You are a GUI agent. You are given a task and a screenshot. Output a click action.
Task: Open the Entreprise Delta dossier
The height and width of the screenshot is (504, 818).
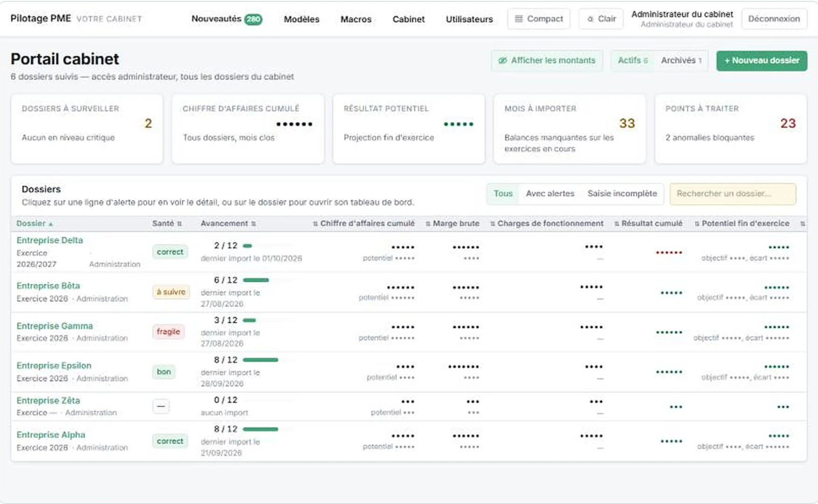pos(49,240)
